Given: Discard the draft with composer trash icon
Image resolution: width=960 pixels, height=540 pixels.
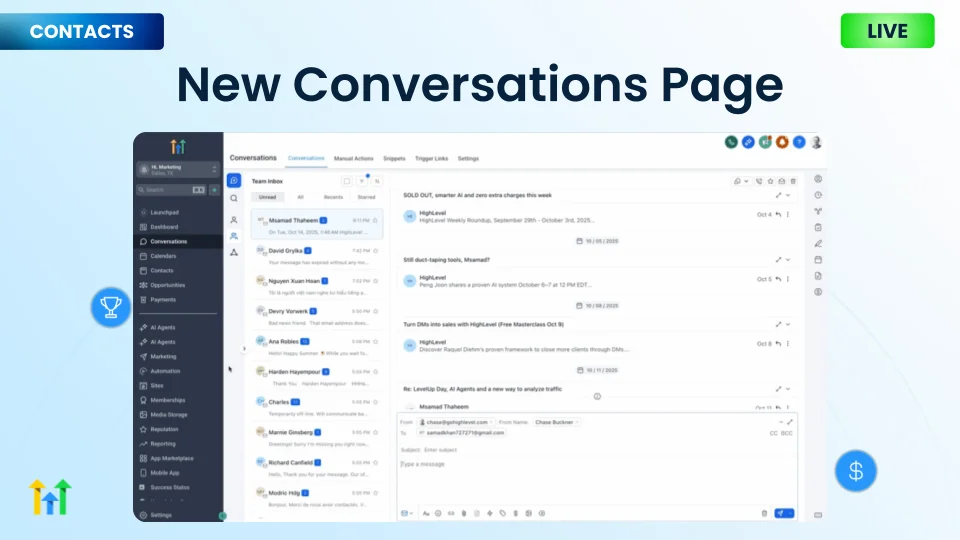Looking at the screenshot, I should [x=764, y=514].
